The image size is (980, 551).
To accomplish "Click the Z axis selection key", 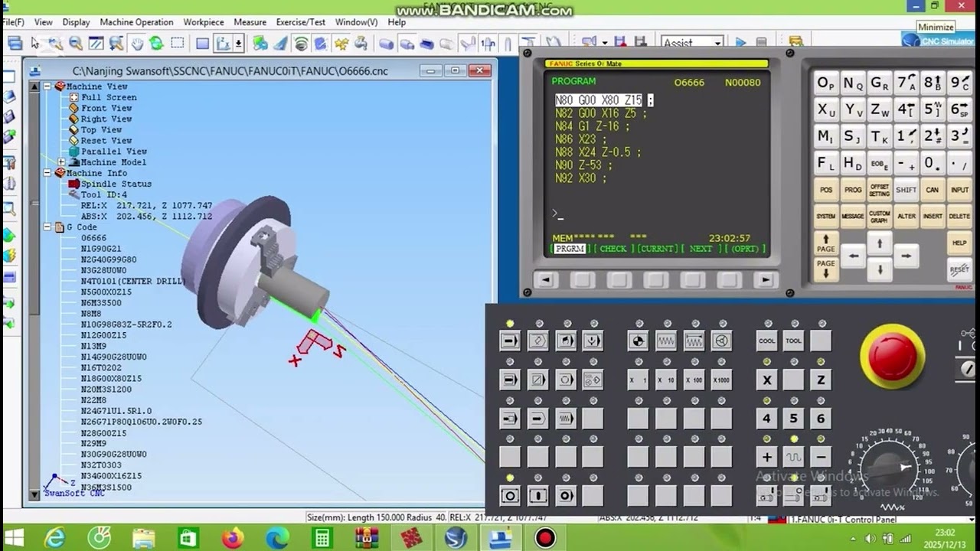I will pyautogui.click(x=821, y=380).
